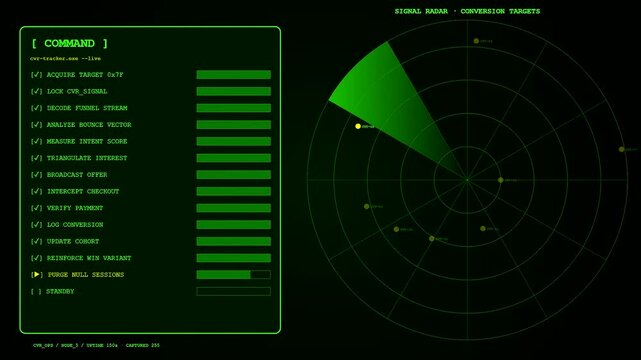Select the radar blip at the top of the radar
Screen dimensions: 641x360
click(476, 41)
